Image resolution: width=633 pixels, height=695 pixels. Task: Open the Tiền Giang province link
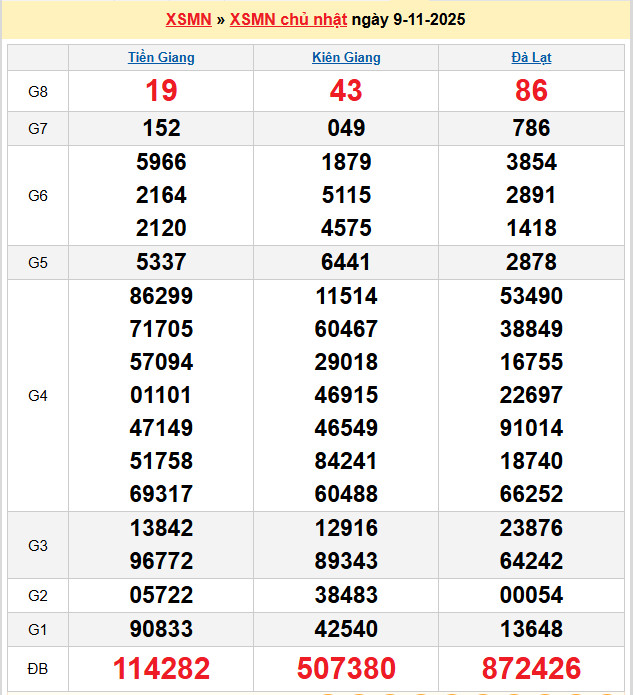[x=161, y=57]
